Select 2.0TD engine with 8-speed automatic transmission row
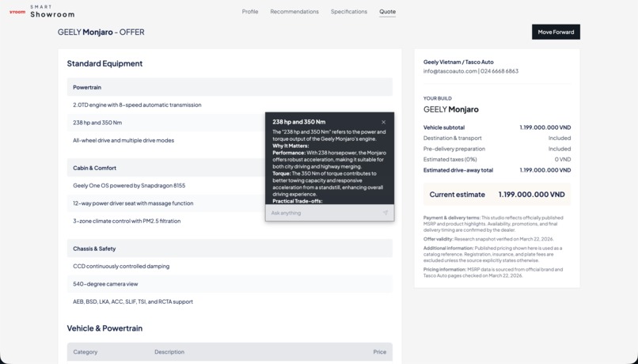This screenshot has height=364, width=638. pyautogui.click(x=230, y=105)
